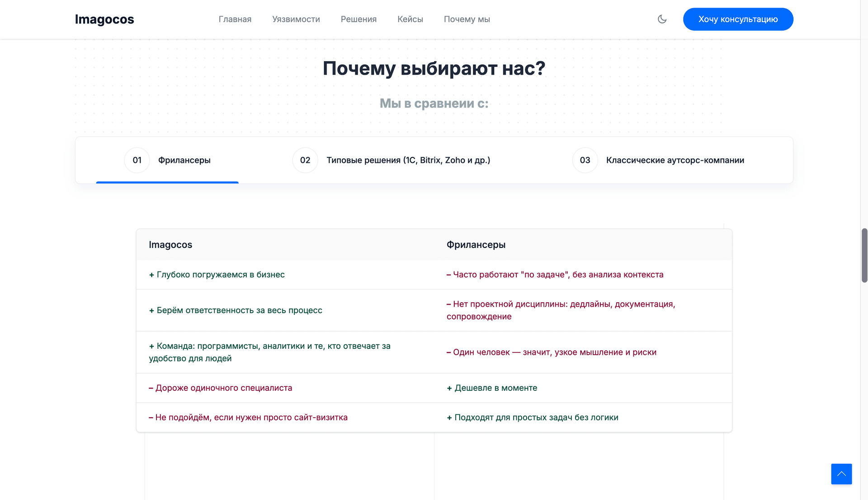Open the Главная nav link

pos(235,19)
